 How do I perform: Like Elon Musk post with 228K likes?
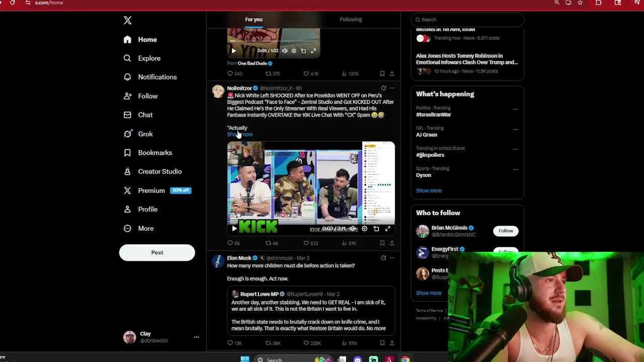pyautogui.click(x=312, y=343)
